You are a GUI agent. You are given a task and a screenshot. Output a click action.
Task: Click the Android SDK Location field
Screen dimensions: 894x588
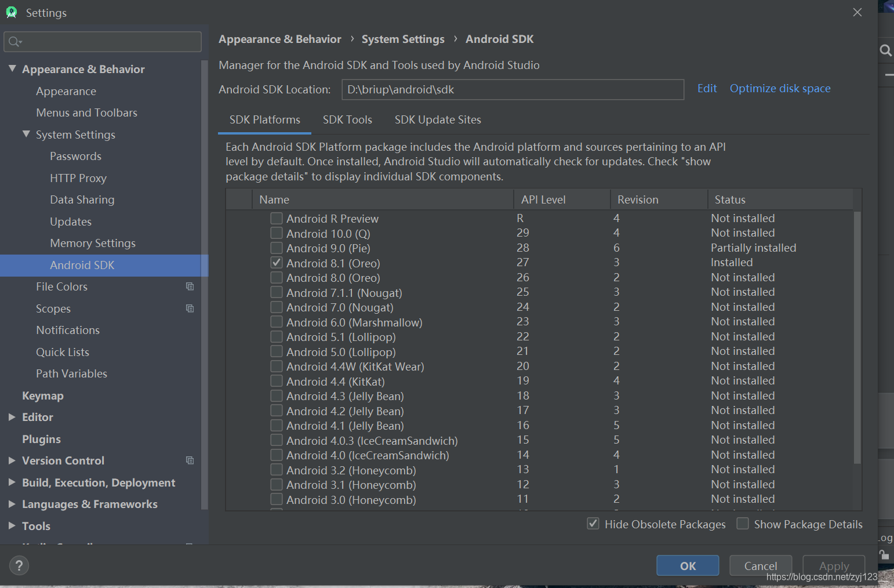pos(513,89)
